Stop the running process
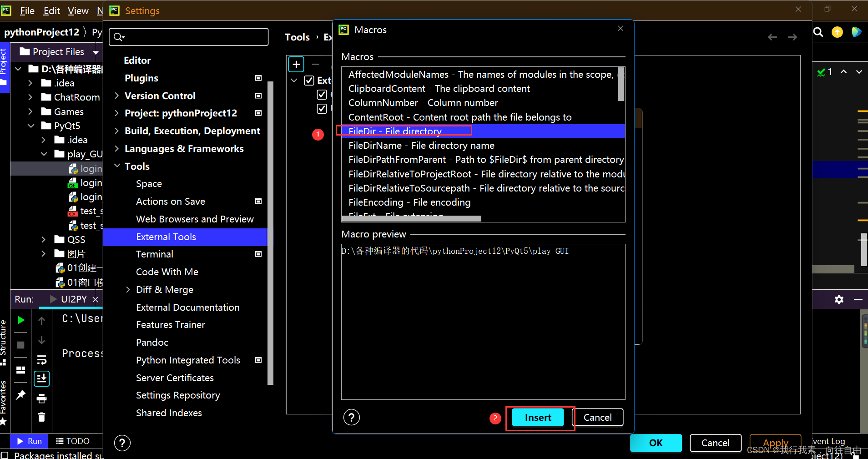Screen dimensions: 868x459 (x=20, y=345)
